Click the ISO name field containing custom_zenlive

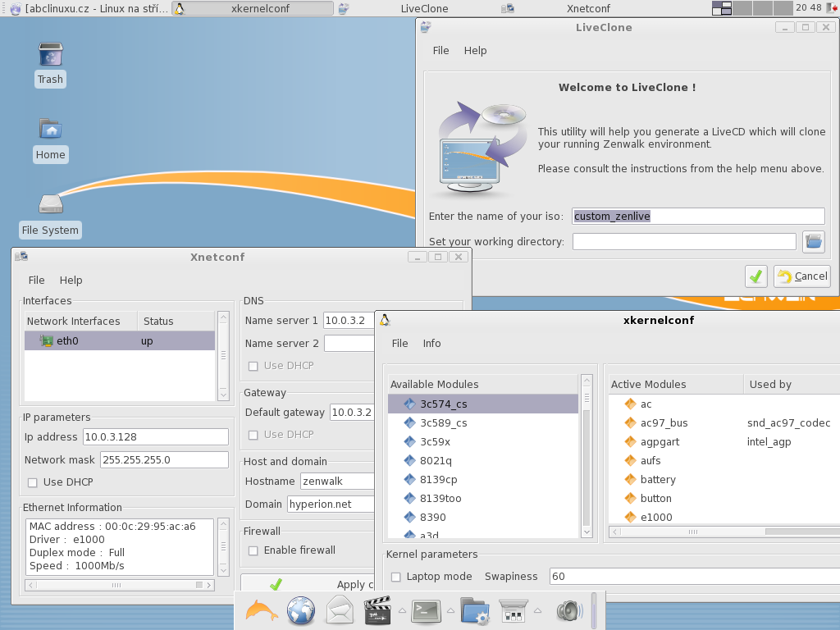(698, 216)
